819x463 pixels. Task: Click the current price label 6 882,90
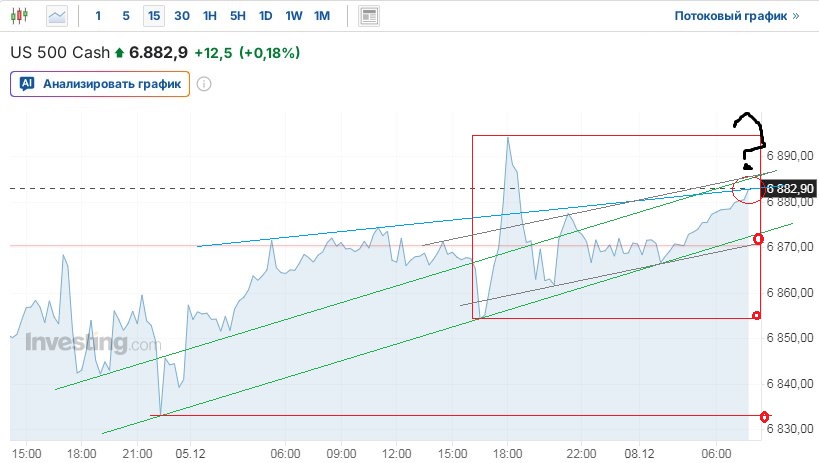(x=790, y=188)
